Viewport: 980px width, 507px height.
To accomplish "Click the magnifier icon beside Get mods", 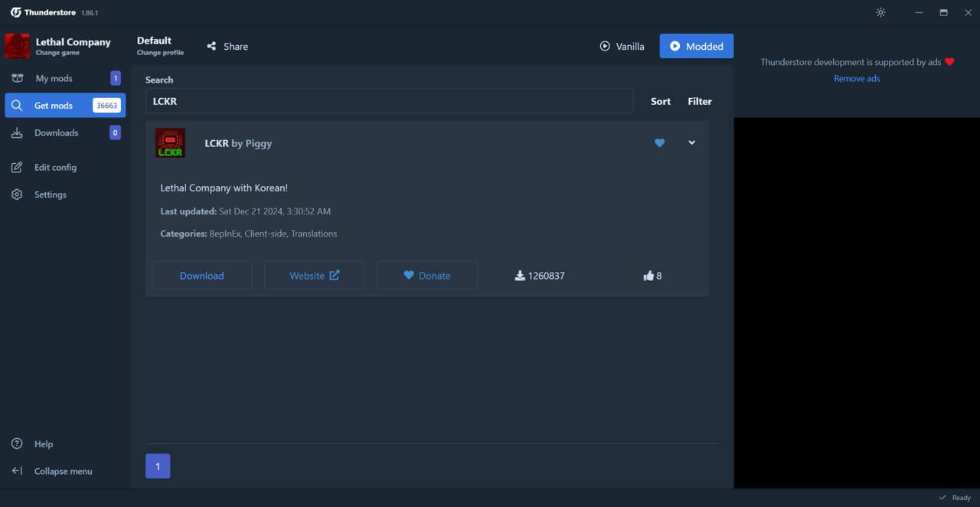I will 17,106.
